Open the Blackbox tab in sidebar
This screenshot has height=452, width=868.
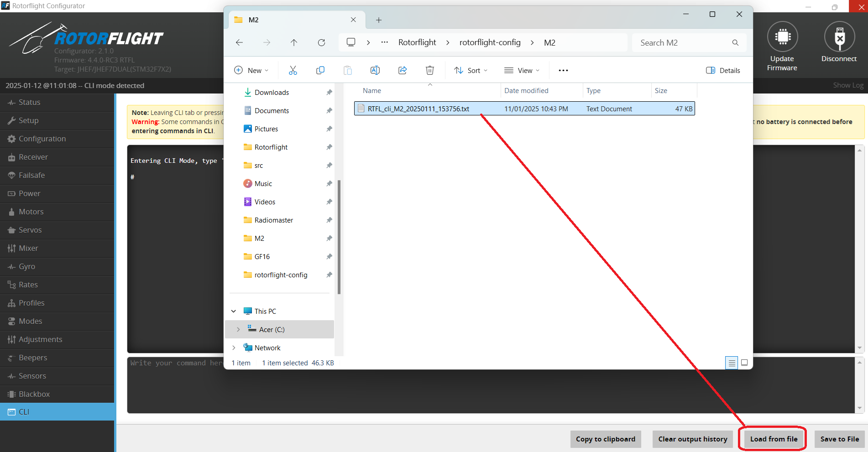pos(34,394)
